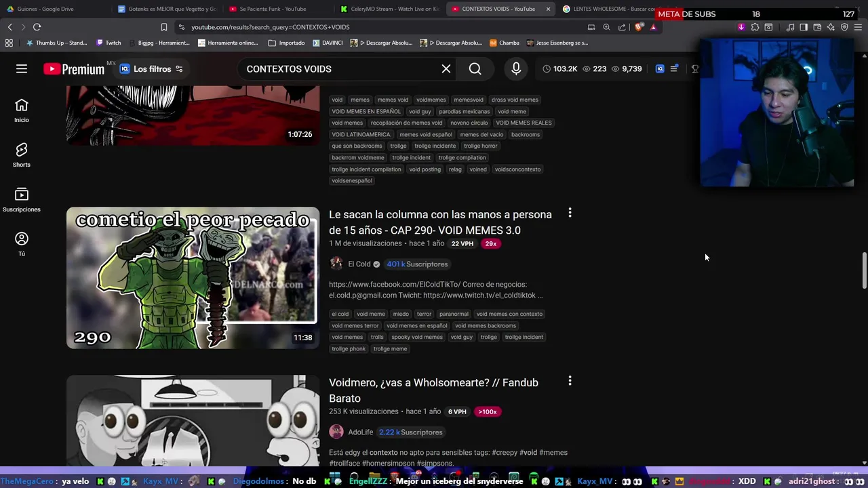Open the 'cometio el peor pecado' thumbnail
868x488 pixels.
pyautogui.click(x=193, y=278)
